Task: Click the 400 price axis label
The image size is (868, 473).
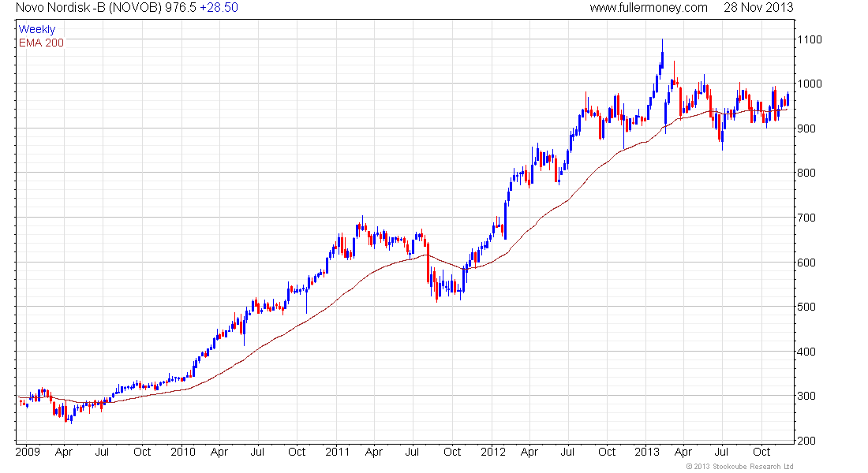Action: pos(806,352)
